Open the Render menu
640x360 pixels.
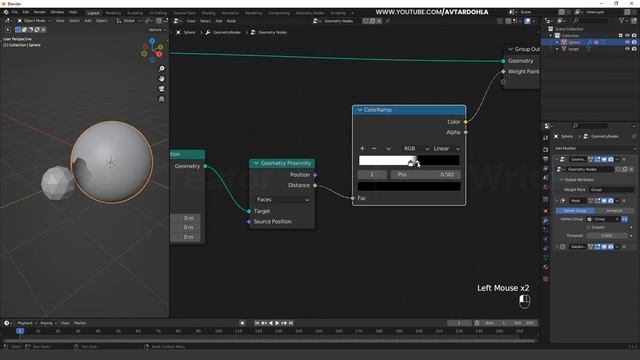click(x=40, y=12)
